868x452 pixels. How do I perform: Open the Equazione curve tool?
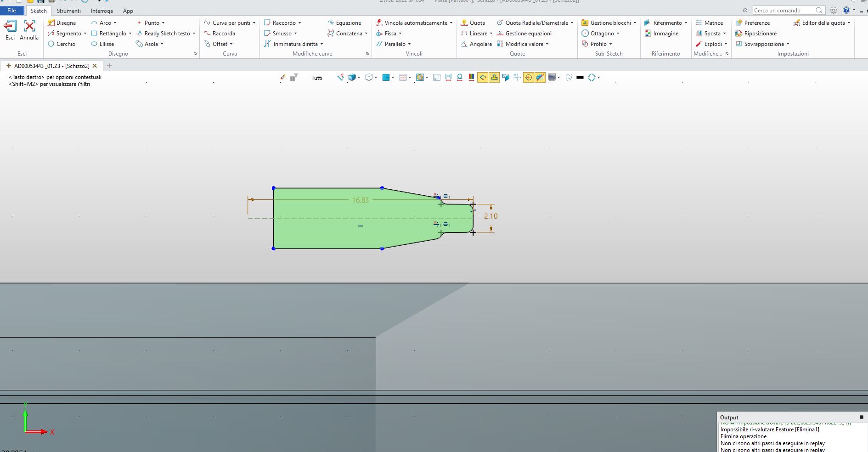coord(344,23)
